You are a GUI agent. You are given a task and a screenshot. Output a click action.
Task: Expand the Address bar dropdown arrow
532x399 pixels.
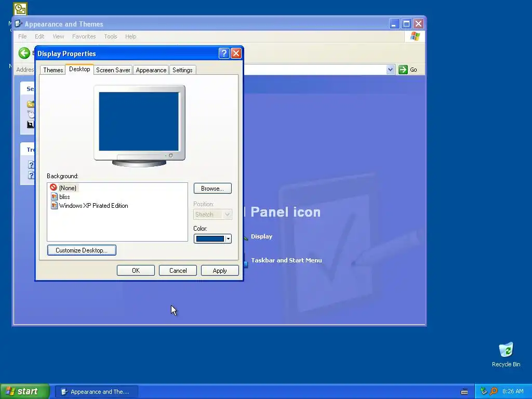390,70
